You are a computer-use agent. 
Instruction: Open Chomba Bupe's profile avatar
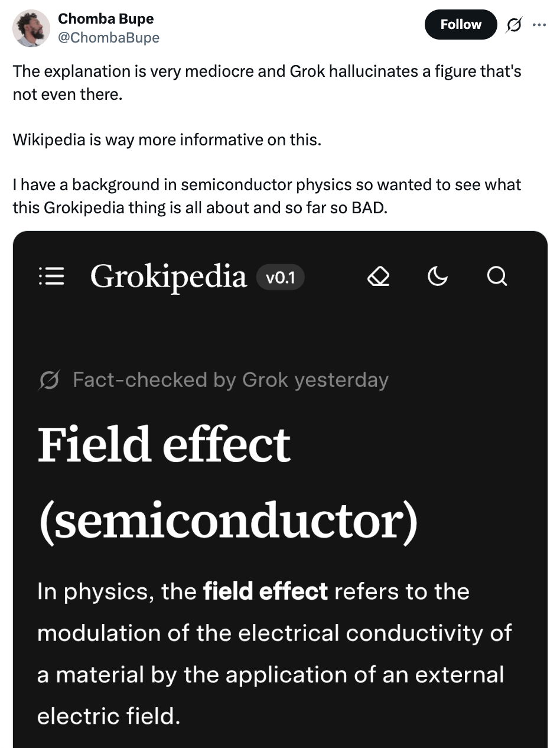tap(31, 28)
